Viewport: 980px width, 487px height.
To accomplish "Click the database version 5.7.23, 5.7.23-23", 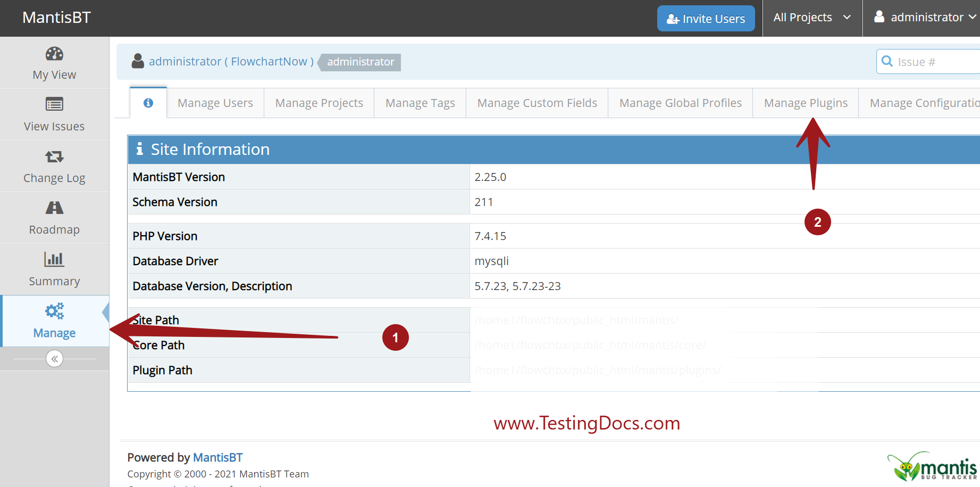I will [x=517, y=286].
